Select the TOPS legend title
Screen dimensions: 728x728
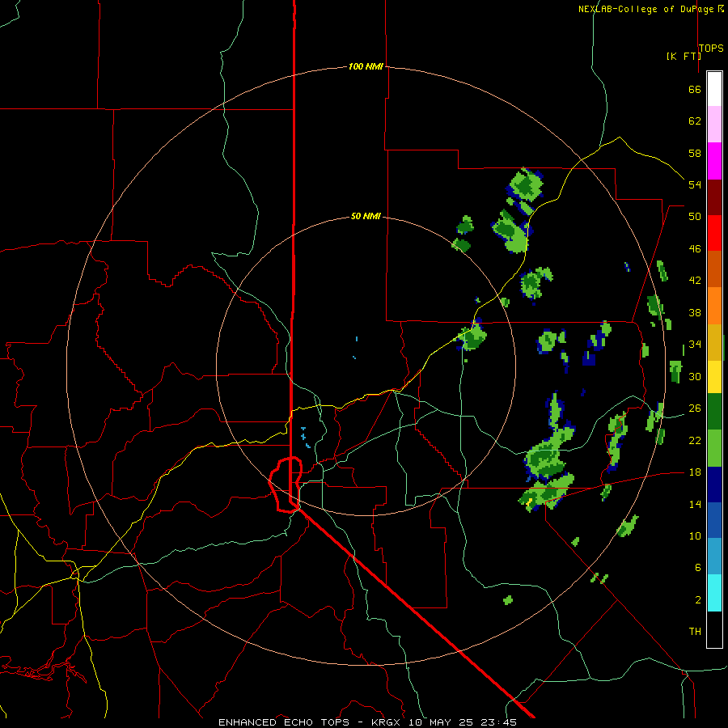click(x=711, y=48)
